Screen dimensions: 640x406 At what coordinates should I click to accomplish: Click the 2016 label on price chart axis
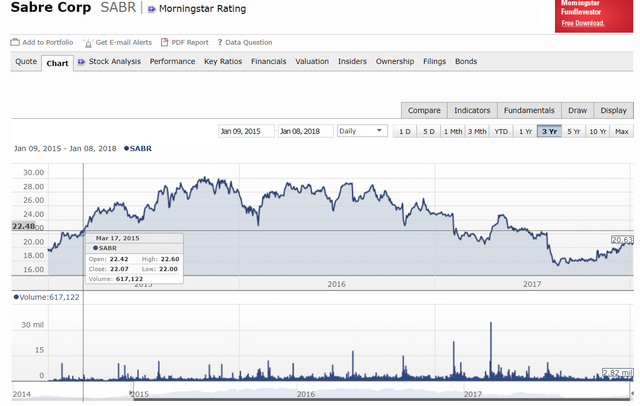[x=336, y=284]
